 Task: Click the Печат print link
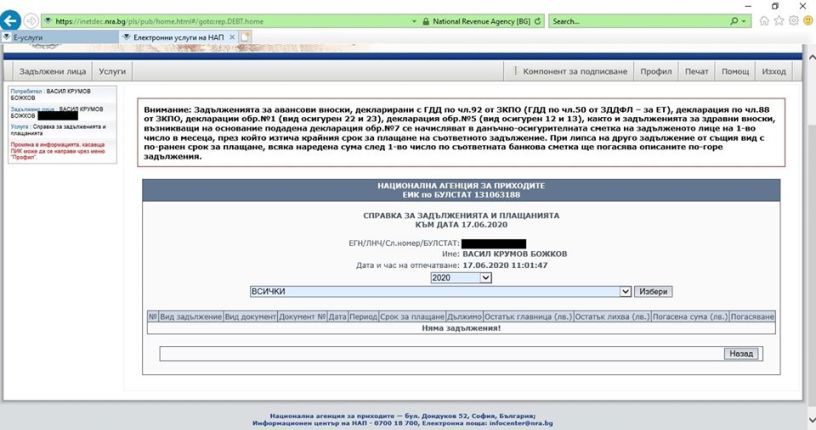(x=696, y=72)
